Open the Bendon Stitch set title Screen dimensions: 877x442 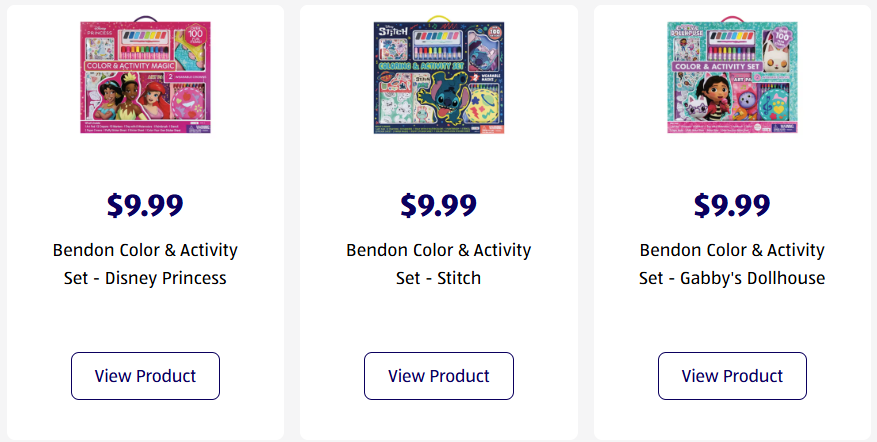pos(438,264)
